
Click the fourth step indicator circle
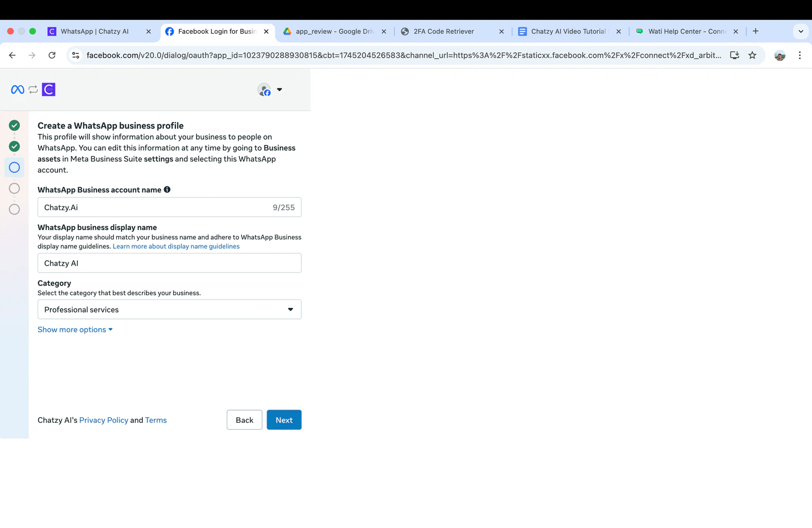click(x=14, y=188)
